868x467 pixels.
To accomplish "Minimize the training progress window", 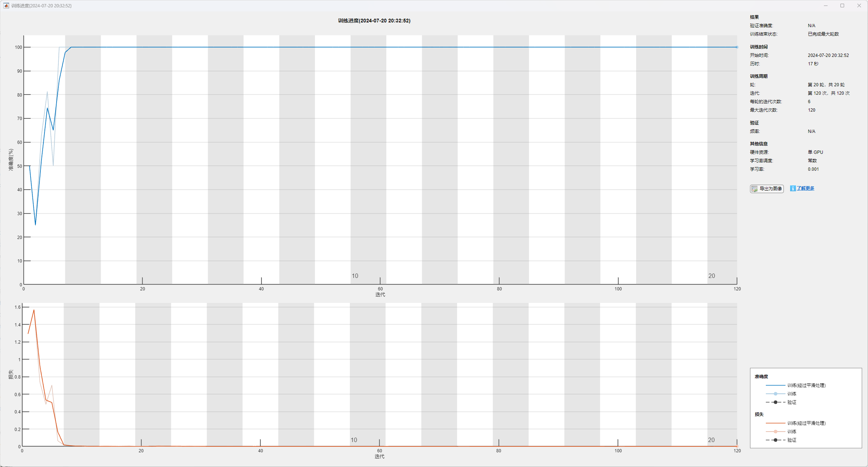I will click(x=826, y=6).
